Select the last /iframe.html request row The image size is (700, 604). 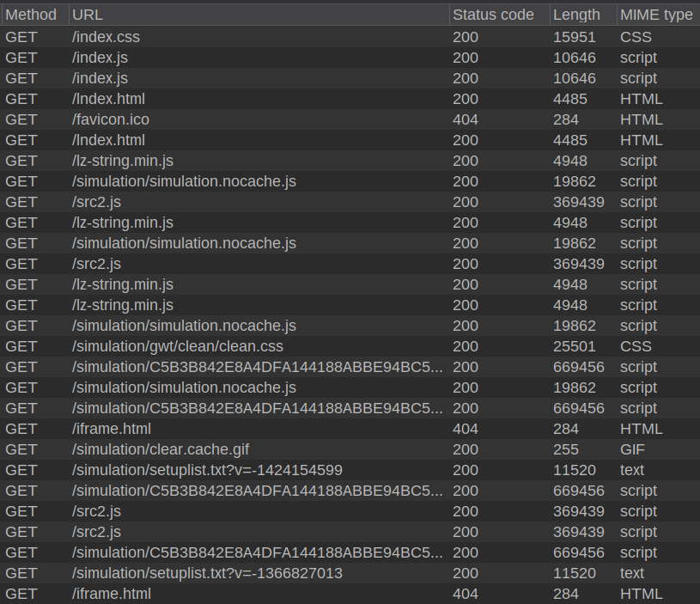(x=111, y=594)
